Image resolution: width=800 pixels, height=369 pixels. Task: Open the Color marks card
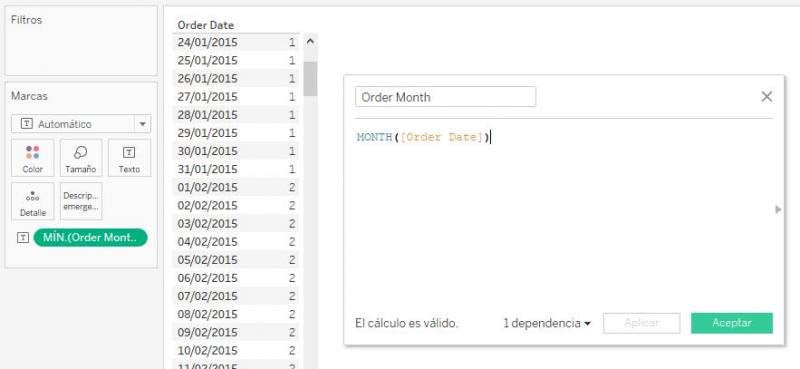(x=33, y=158)
